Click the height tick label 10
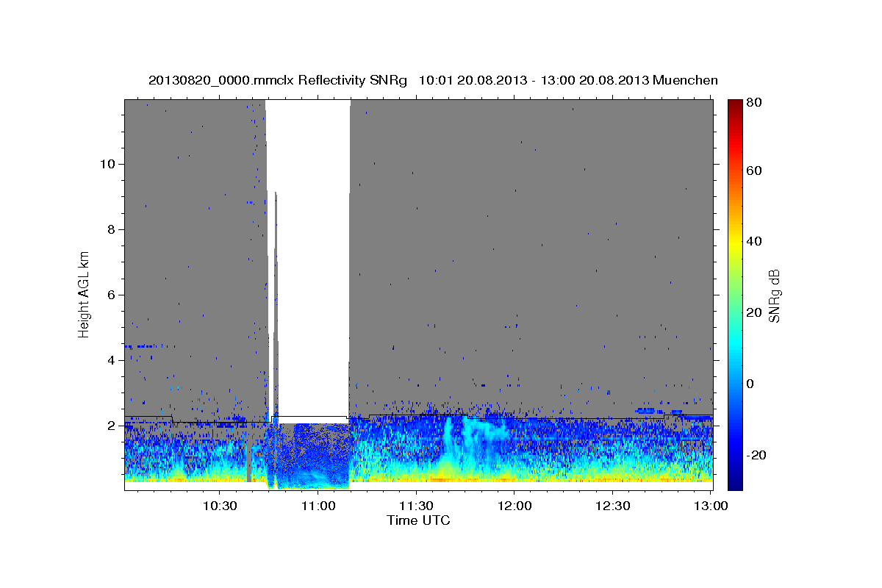 click(107, 164)
